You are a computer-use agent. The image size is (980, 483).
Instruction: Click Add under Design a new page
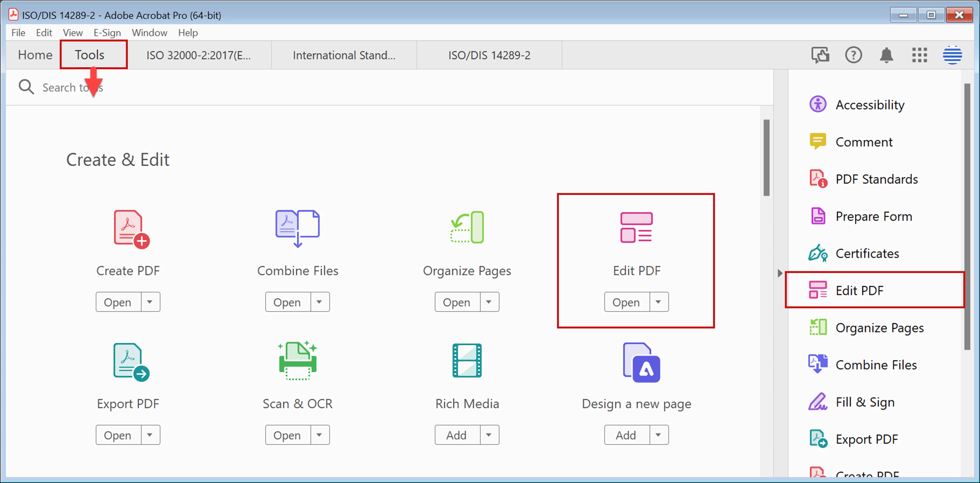pyautogui.click(x=626, y=435)
